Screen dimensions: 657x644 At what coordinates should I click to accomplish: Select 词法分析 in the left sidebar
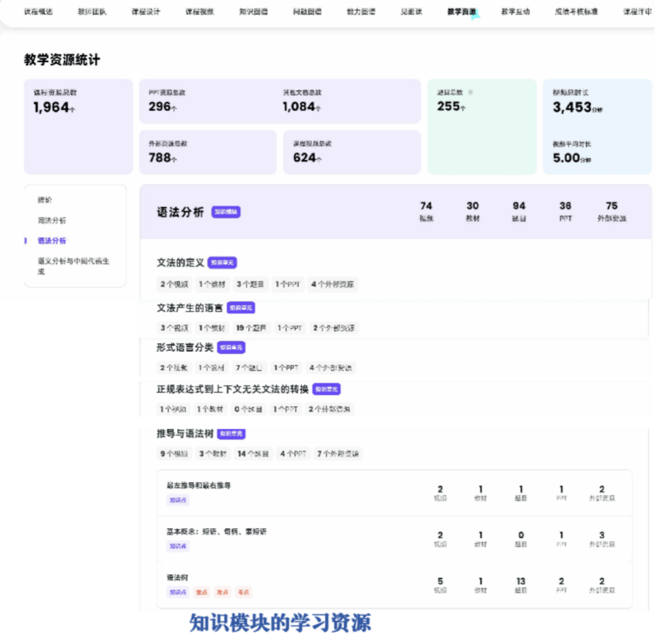[x=52, y=220]
